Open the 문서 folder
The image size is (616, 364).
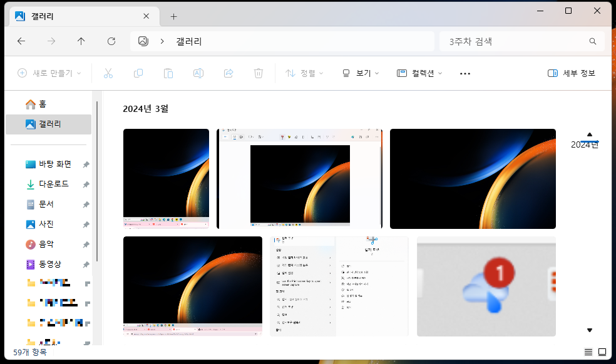[x=40, y=204]
